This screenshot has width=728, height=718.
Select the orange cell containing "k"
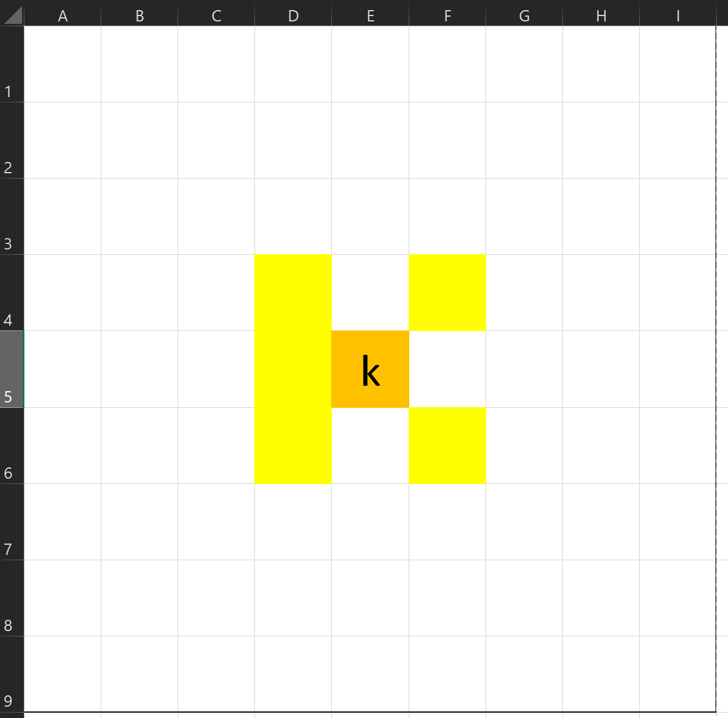click(370, 369)
